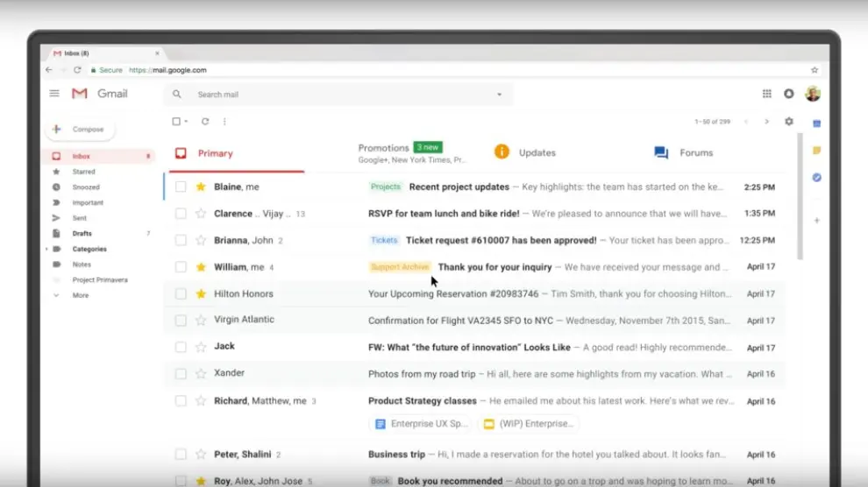Viewport: 868px width, 487px height.
Task: Expand the select-all checkbox dropdown
Action: pyautogui.click(x=187, y=122)
